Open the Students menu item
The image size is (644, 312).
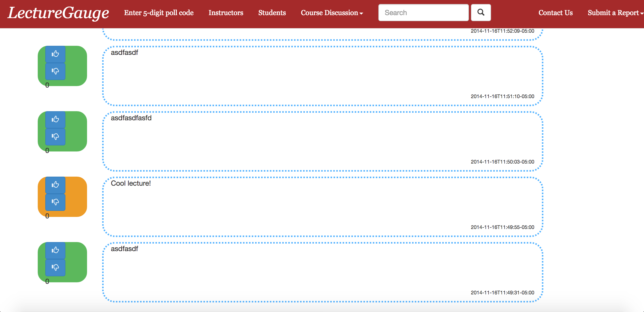coord(272,13)
